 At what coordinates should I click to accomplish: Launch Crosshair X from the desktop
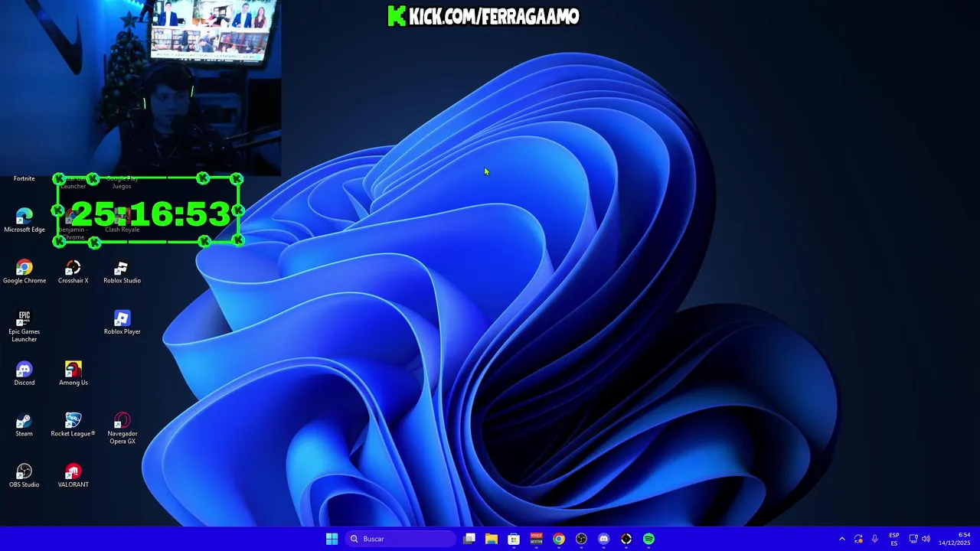73,272
